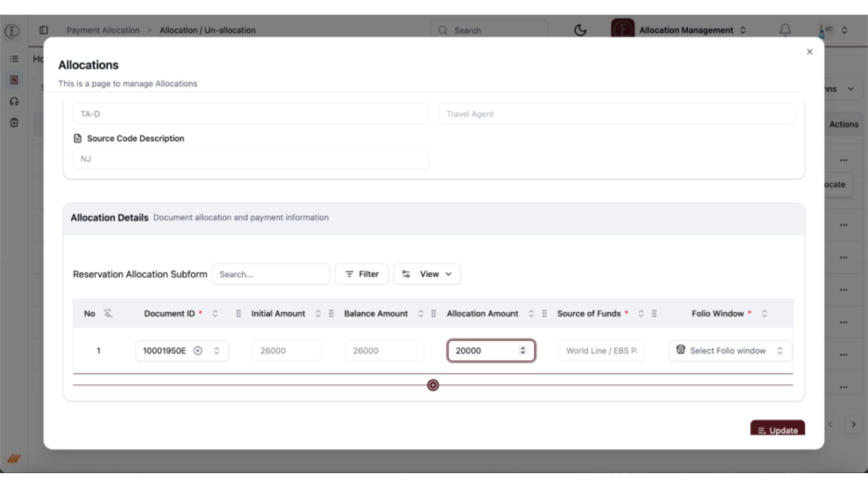Expand Select Folio window dropdown
The width and height of the screenshot is (868, 488).
pyautogui.click(x=730, y=351)
